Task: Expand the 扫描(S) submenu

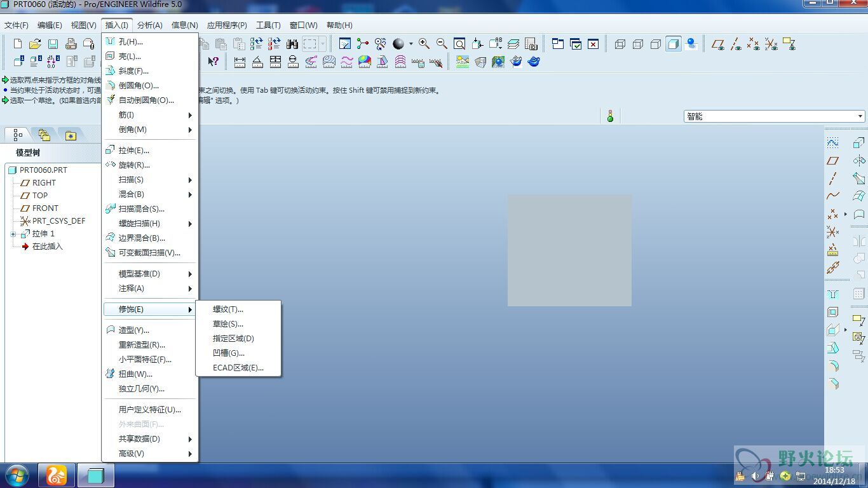Action: pos(150,180)
